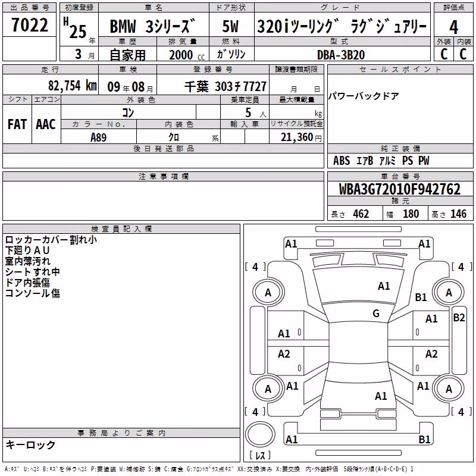The image size is (476, 476).
Task: Select the 検査員記入欄 header
Action: point(121,229)
